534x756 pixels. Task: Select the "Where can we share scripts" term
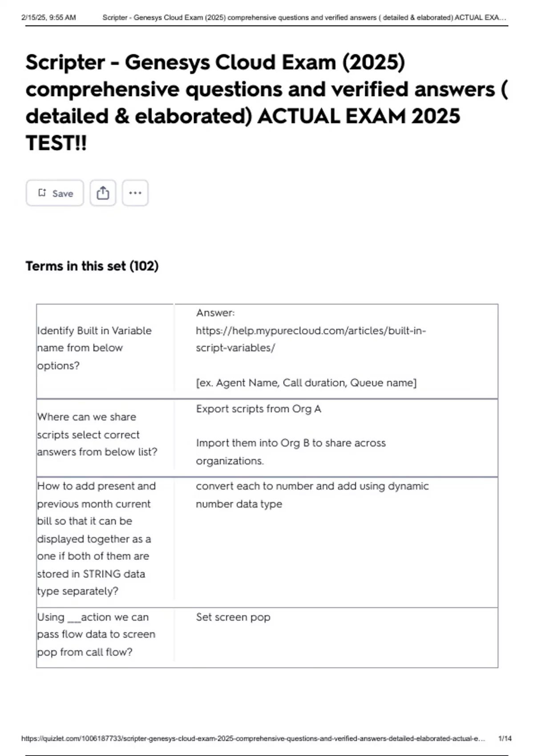pos(97,434)
